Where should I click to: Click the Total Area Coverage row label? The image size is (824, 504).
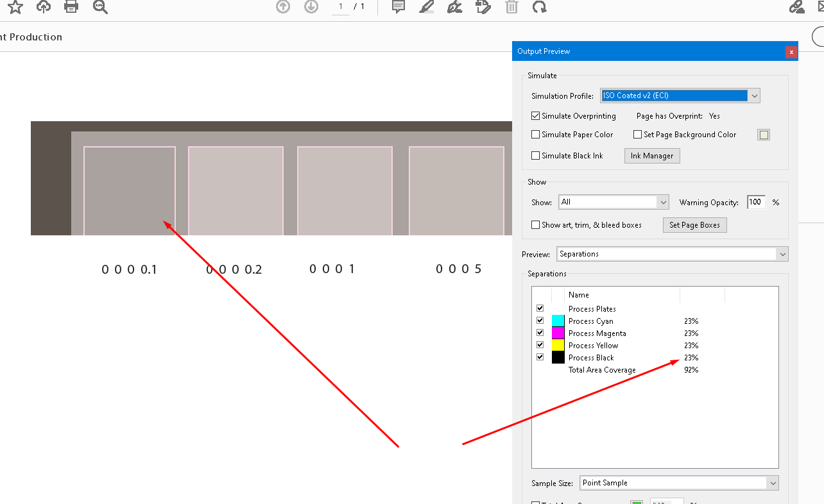(602, 370)
